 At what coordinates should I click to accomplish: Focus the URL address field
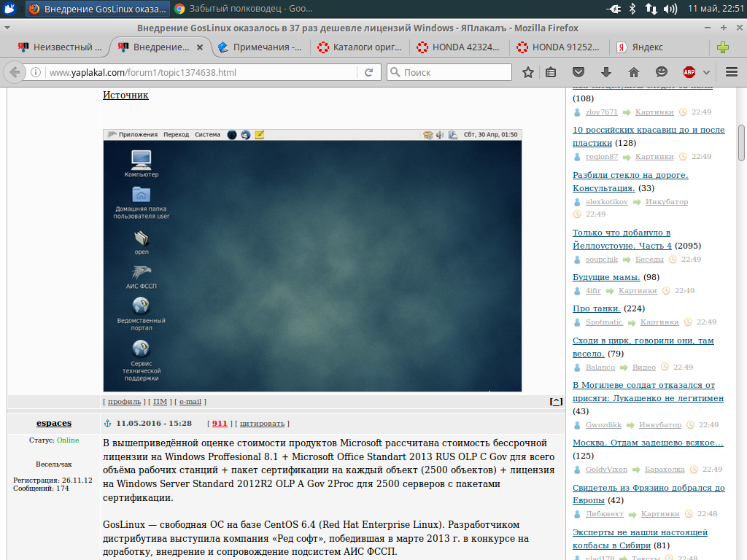click(x=200, y=72)
